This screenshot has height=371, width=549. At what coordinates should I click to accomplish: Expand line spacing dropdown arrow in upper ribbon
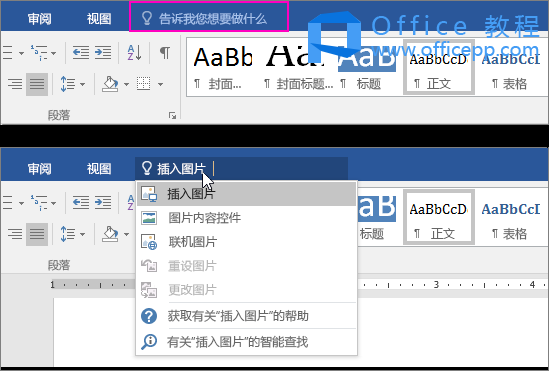click(82, 84)
